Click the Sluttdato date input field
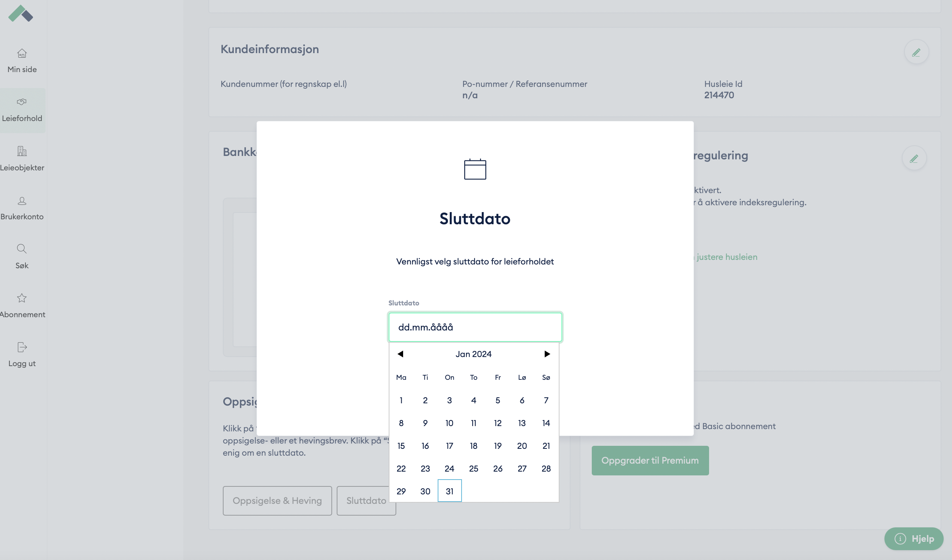The image size is (952, 560). pyautogui.click(x=475, y=327)
